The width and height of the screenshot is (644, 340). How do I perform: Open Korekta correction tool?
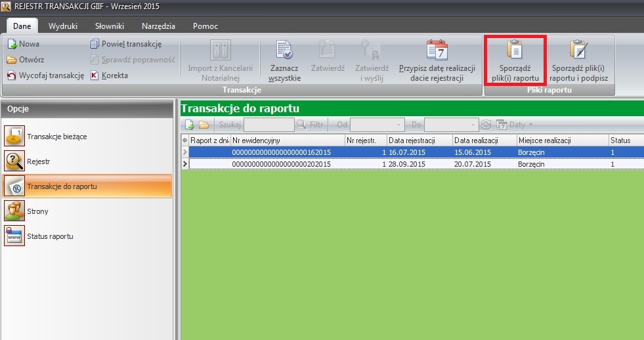click(109, 75)
